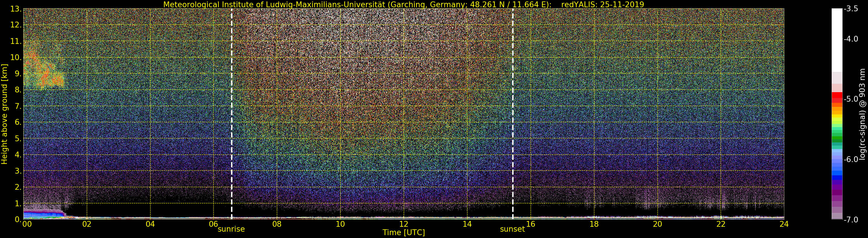Image resolution: width=868 pixels, height=238 pixels.
Task: Click the blue low-level aerosol layer near the ground
Action: point(43,214)
